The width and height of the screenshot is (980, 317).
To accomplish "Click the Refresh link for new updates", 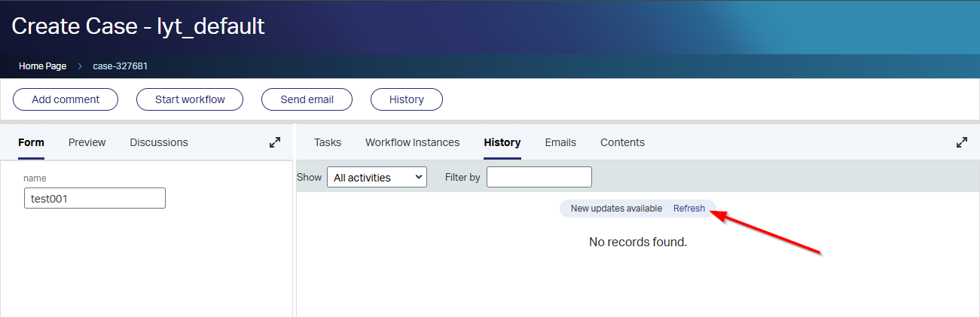I will pyautogui.click(x=689, y=209).
